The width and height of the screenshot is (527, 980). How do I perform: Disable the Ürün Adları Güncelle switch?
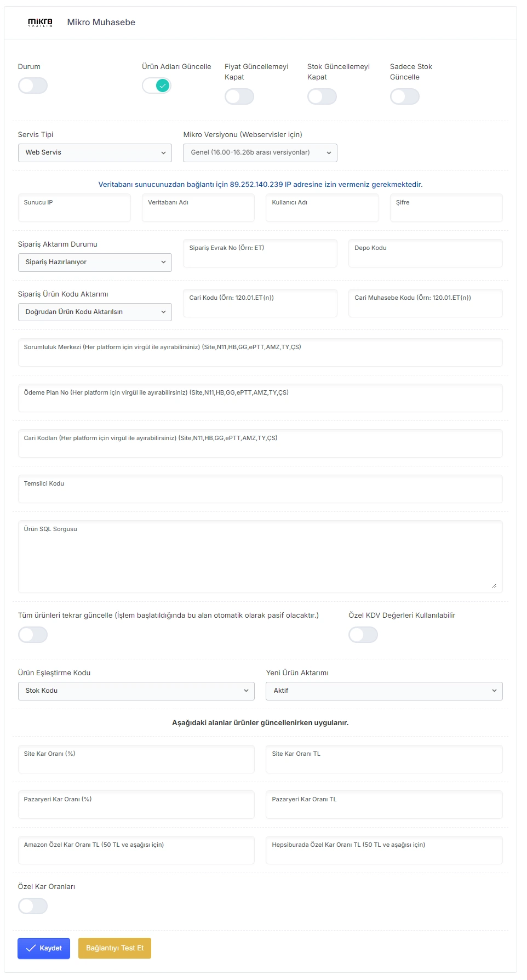(x=157, y=86)
